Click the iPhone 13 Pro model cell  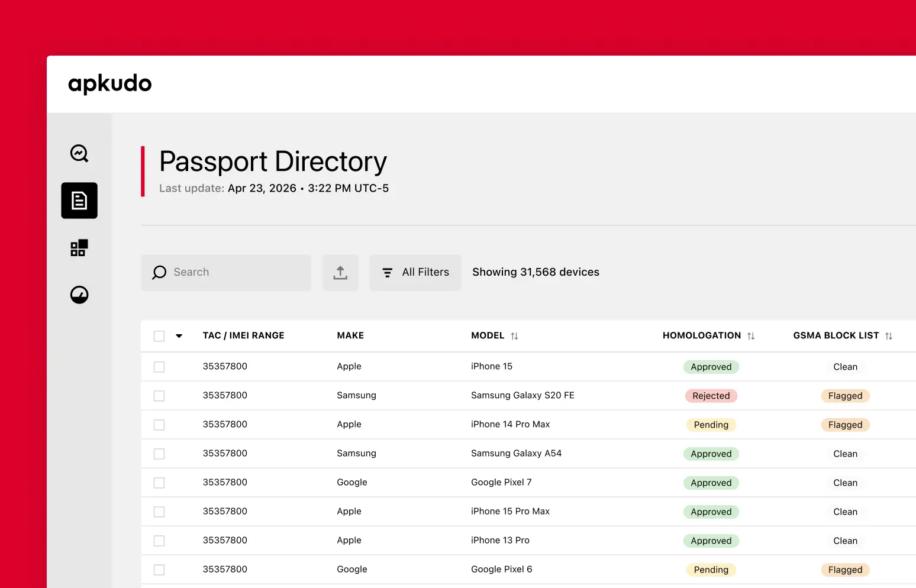[x=500, y=540]
